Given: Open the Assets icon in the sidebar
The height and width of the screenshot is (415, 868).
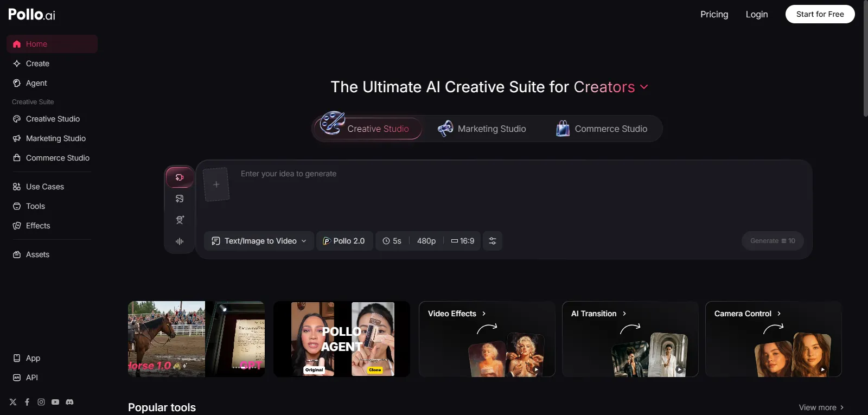Looking at the screenshot, I should pos(17,254).
